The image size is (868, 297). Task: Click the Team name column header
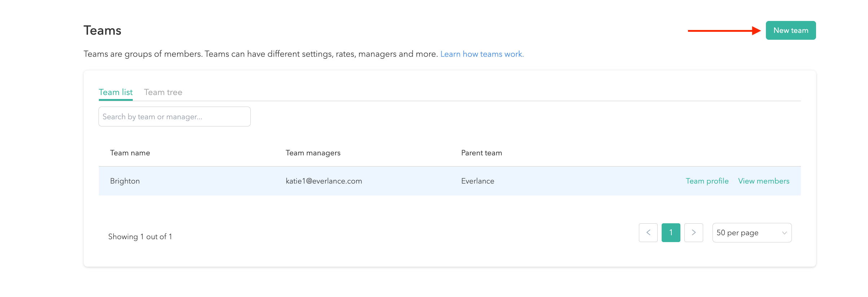[130, 153]
